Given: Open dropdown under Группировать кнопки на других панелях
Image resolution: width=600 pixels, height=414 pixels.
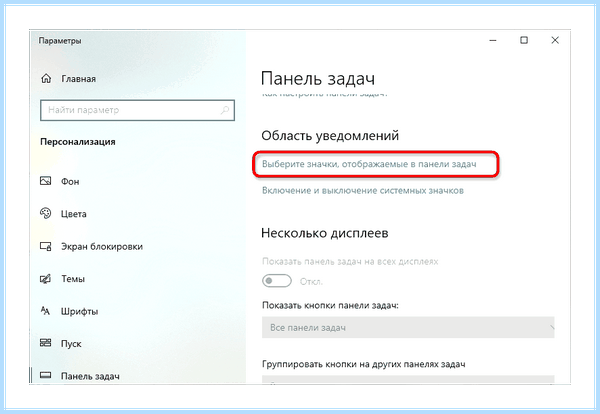Looking at the screenshot, I should (408, 379).
